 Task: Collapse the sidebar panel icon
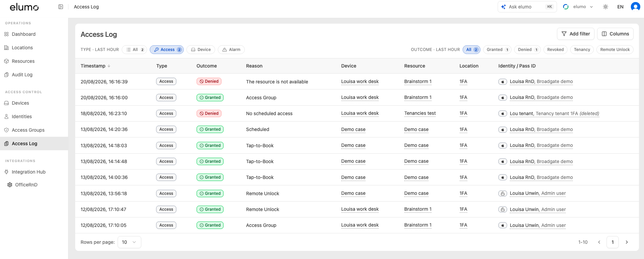[61, 7]
